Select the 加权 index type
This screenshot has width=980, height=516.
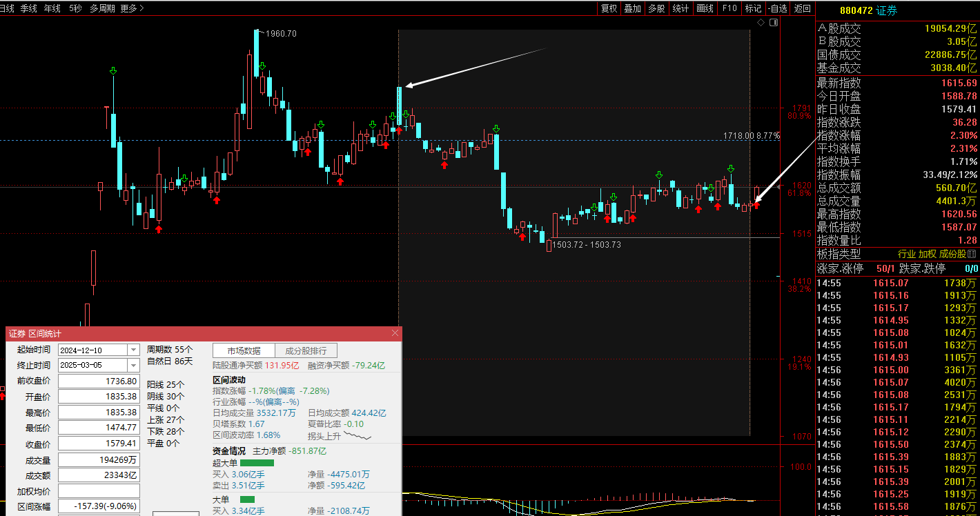[927, 254]
